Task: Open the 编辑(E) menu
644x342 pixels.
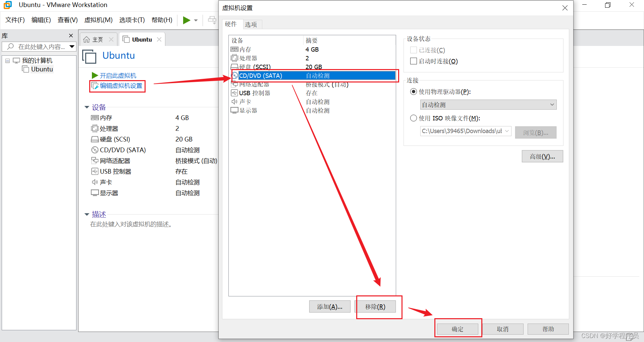Action: 41,20
